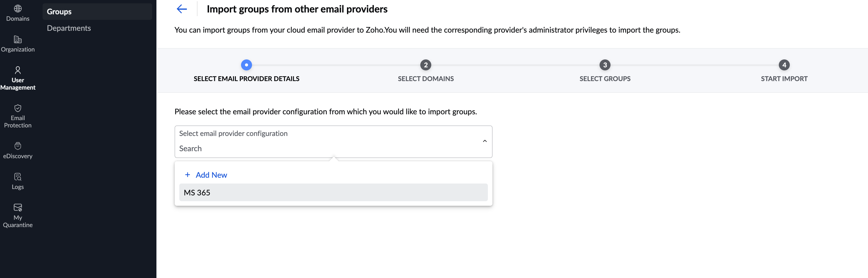868x278 pixels.
Task: Collapse the provider configuration dropdown chevron
Action: (485, 141)
